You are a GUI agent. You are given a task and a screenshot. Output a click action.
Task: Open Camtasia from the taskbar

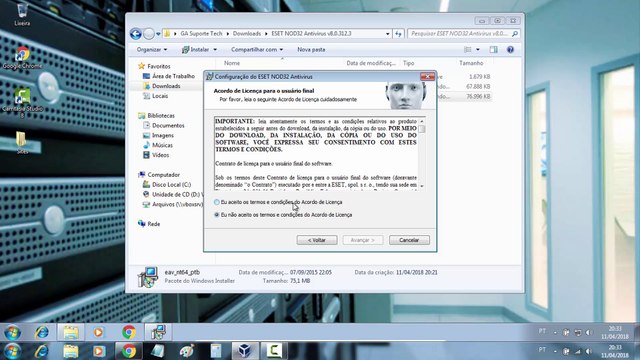tap(274, 351)
